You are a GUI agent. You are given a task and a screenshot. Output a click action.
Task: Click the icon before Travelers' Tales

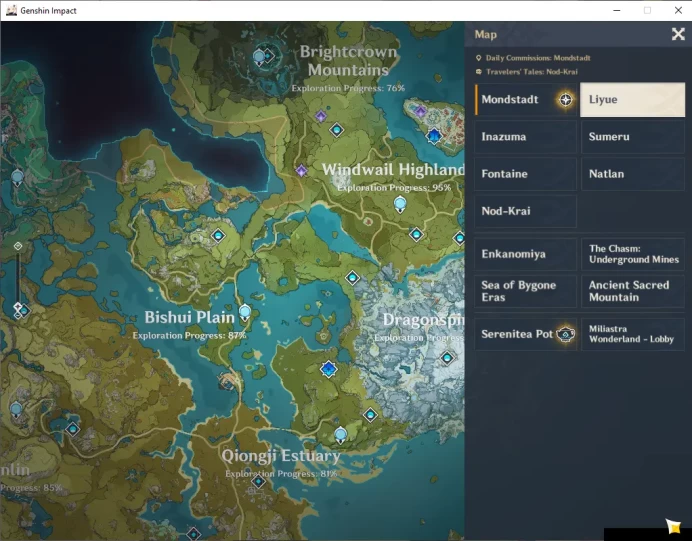478,71
